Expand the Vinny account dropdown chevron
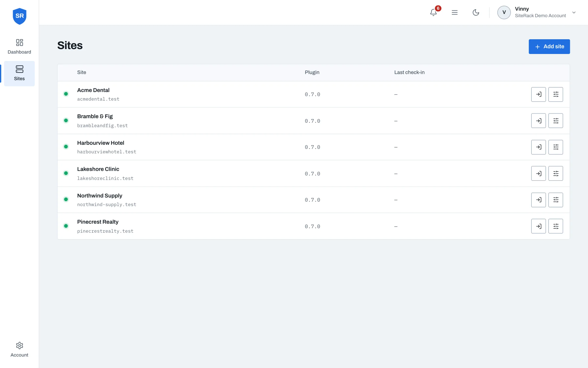588x368 pixels. (x=574, y=13)
